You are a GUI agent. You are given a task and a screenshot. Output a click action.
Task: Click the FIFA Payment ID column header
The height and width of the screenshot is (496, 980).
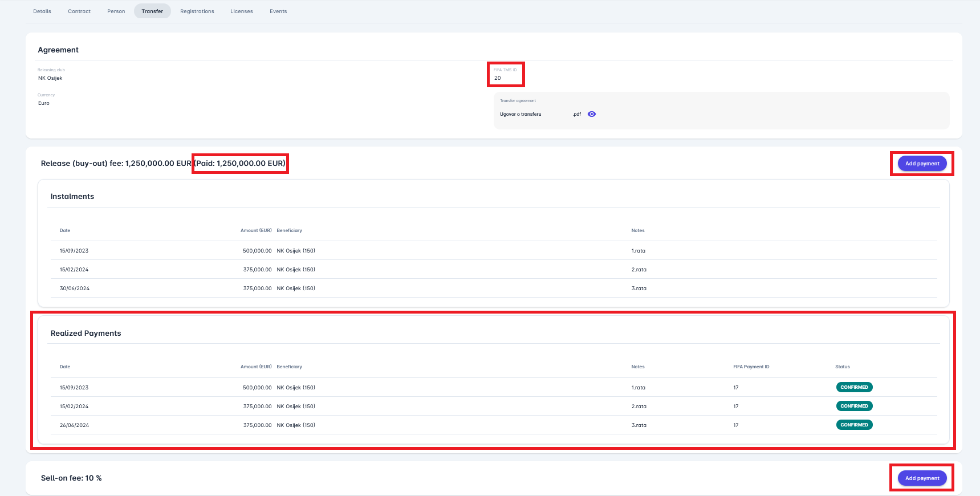point(751,367)
